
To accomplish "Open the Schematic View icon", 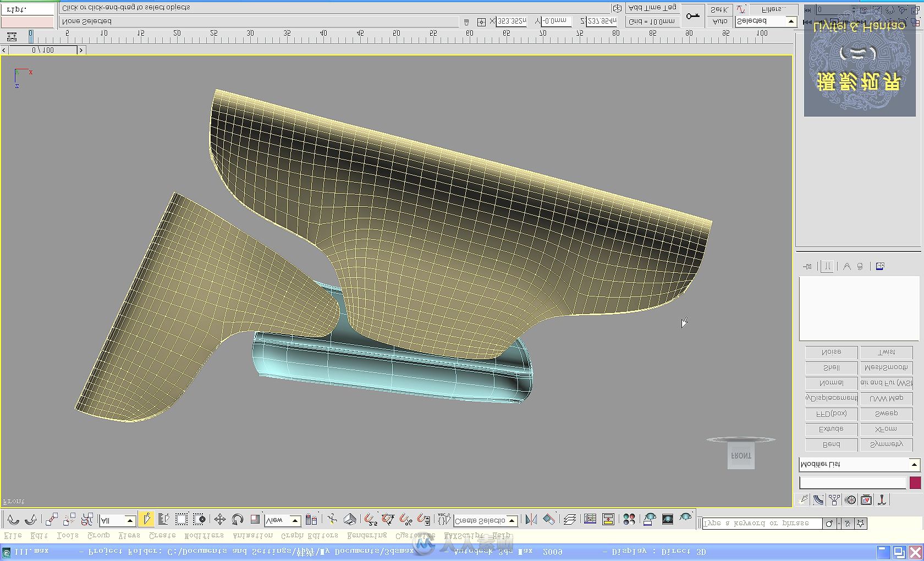I will [x=608, y=519].
